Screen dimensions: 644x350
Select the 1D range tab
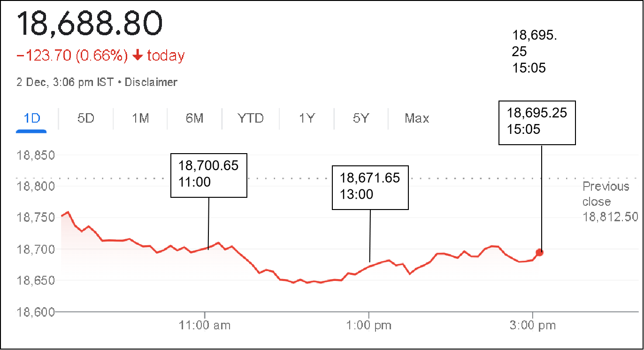pyautogui.click(x=31, y=118)
